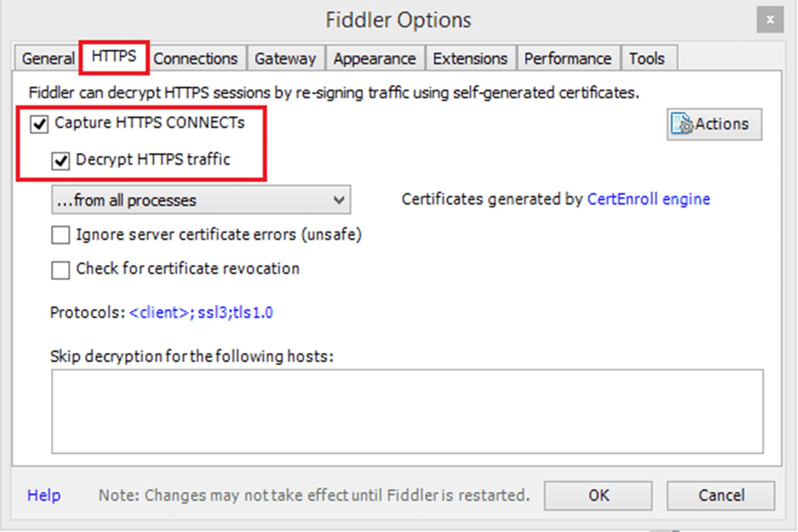
Task: Enable Ignore server certificate errors
Action: [60, 235]
